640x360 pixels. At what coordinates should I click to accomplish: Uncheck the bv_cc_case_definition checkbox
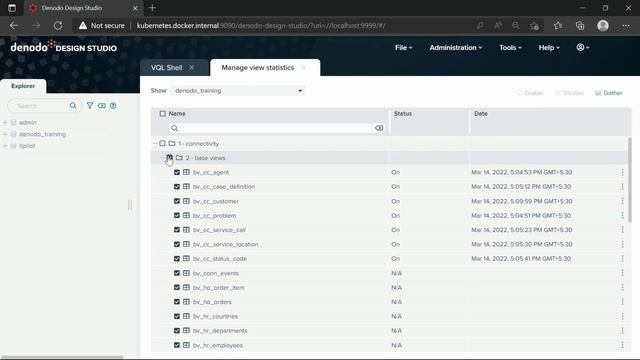point(177,187)
